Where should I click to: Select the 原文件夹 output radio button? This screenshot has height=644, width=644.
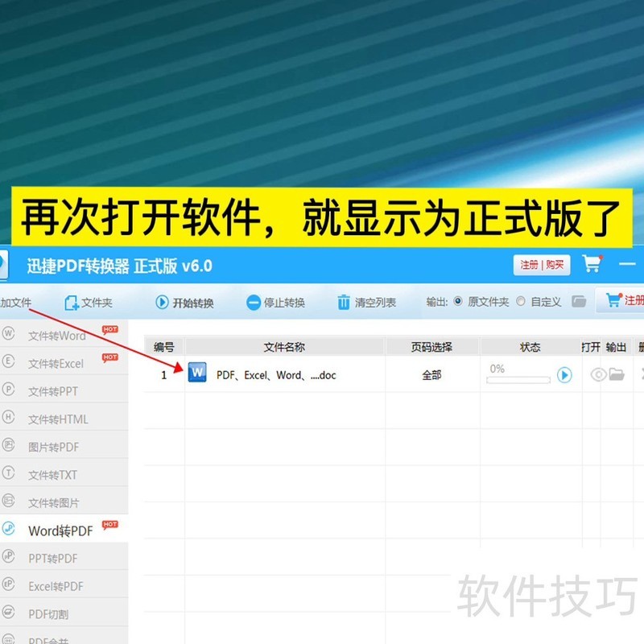click(x=458, y=302)
